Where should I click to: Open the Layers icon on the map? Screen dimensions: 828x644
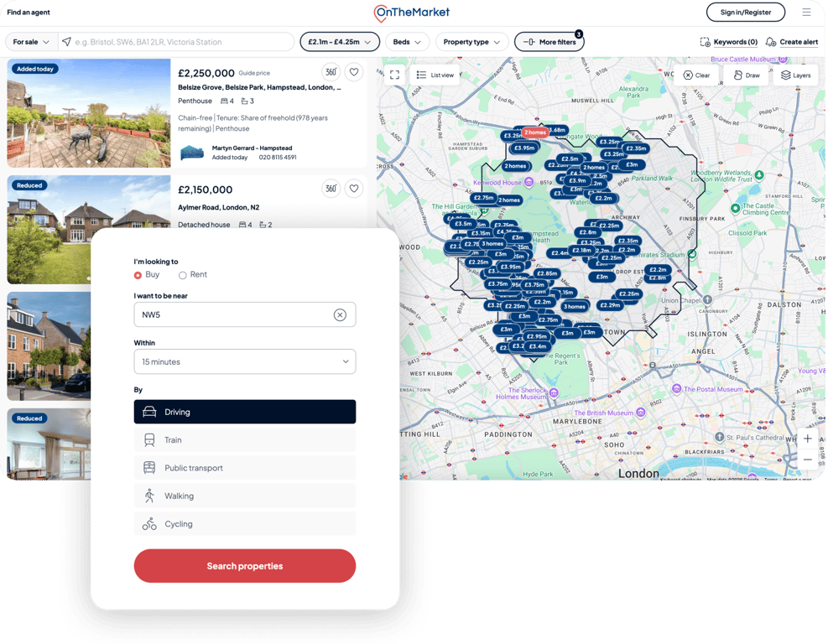(794, 74)
